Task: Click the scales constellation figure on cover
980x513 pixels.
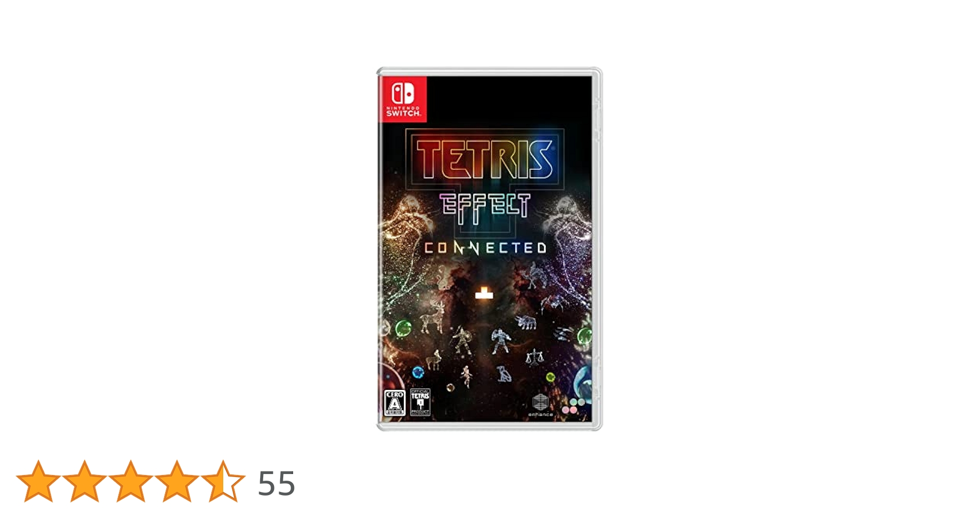Action: pyautogui.click(x=535, y=356)
